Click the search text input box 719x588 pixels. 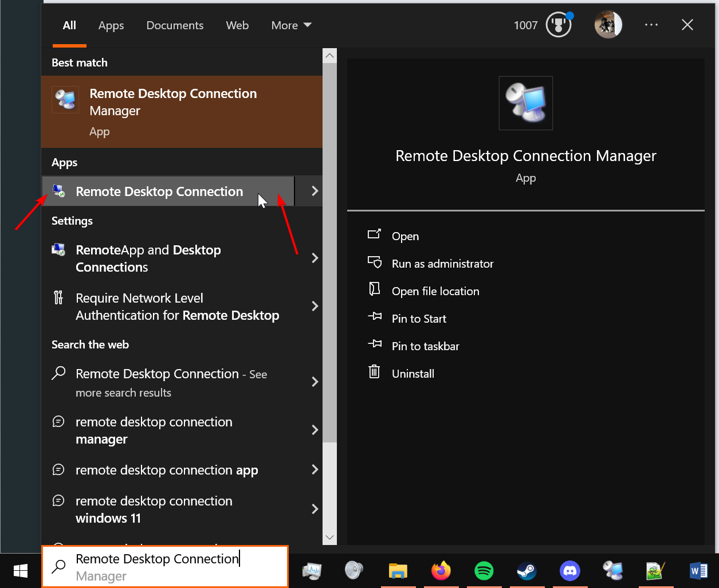(172, 566)
